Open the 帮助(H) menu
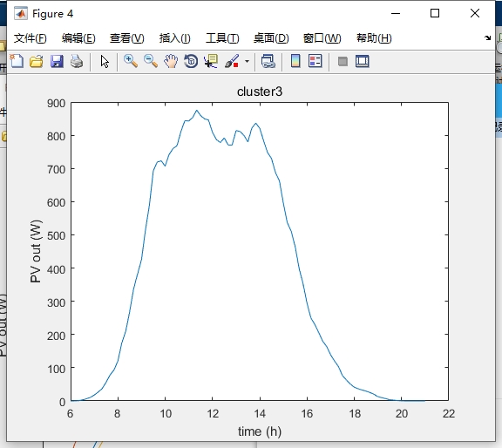502x448 pixels. 374,38
